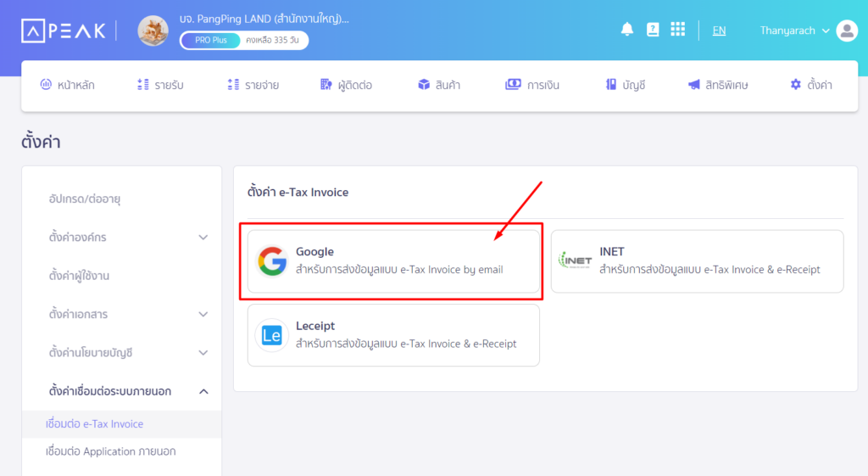Image resolution: width=868 pixels, height=476 pixels.
Task: Open the notifications bell
Action: click(x=626, y=30)
